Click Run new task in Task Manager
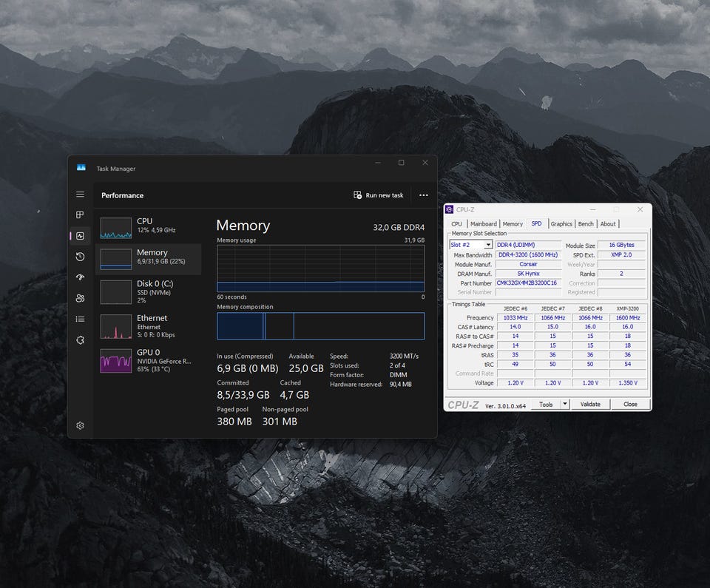 (x=378, y=195)
